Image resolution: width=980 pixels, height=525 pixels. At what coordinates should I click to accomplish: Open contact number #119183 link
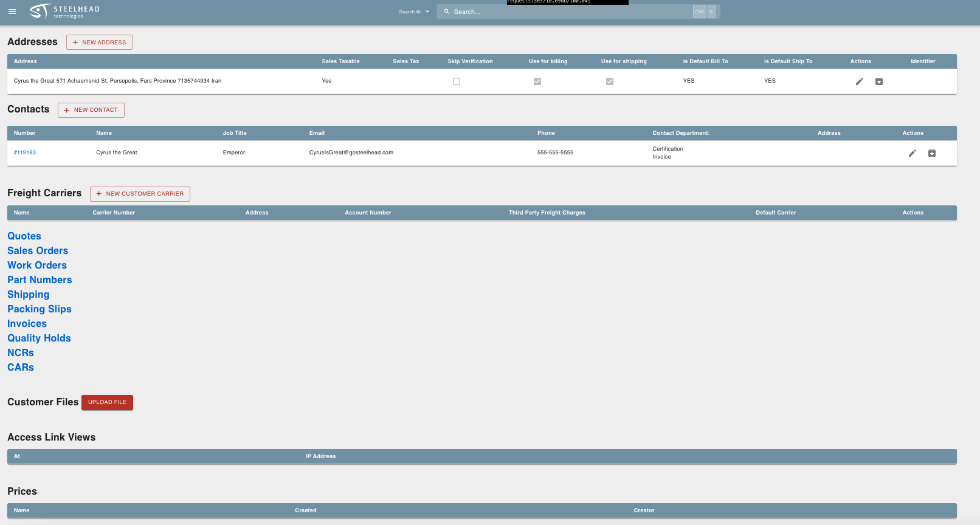[x=25, y=153]
